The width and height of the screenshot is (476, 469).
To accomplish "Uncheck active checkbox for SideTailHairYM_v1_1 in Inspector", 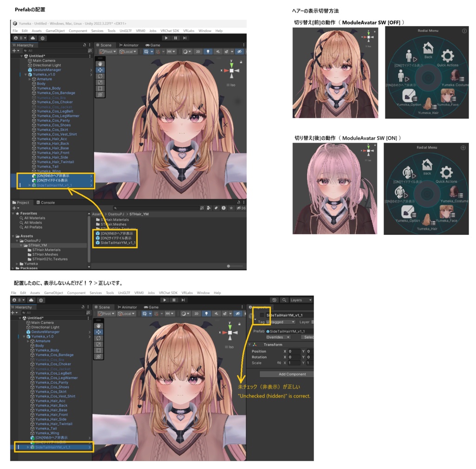I will (x=262, y=315).
